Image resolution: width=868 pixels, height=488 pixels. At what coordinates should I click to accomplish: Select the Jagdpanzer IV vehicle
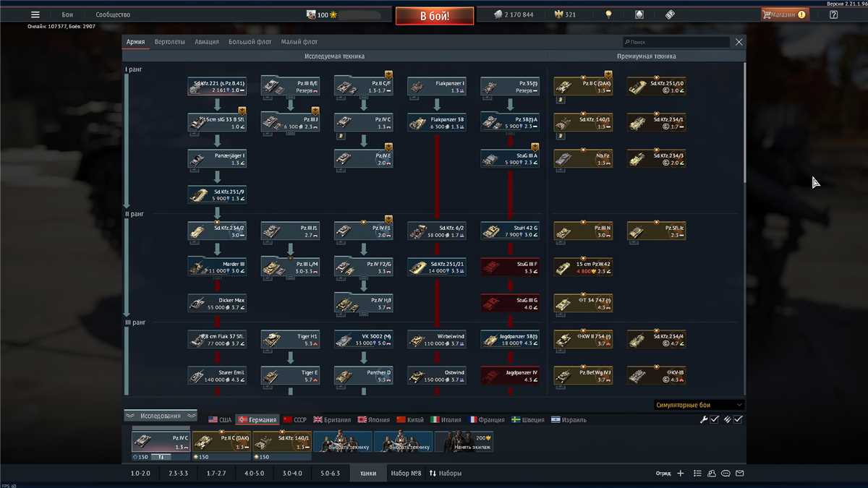(509, 375)
